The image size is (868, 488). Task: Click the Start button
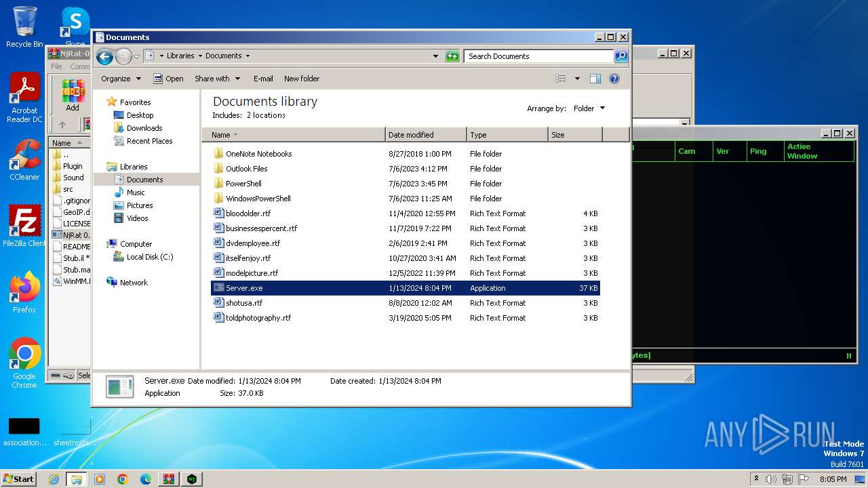click(x=19, y=479)
